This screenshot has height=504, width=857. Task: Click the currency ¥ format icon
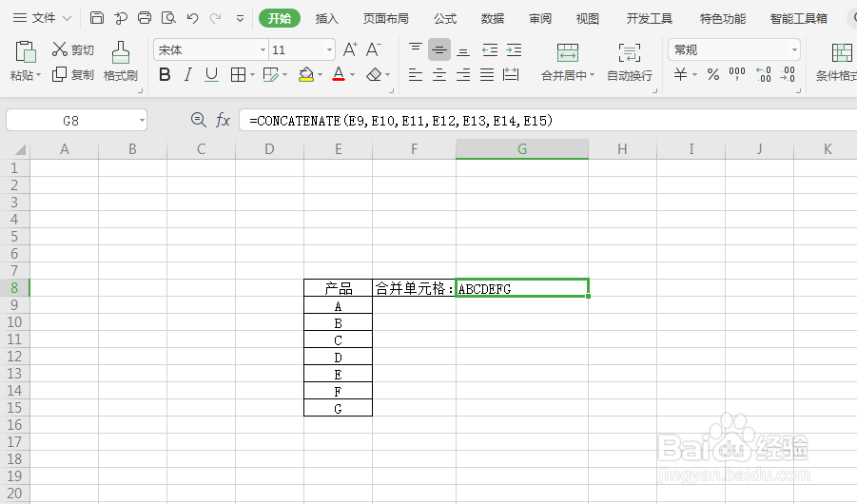click(680, 74)
